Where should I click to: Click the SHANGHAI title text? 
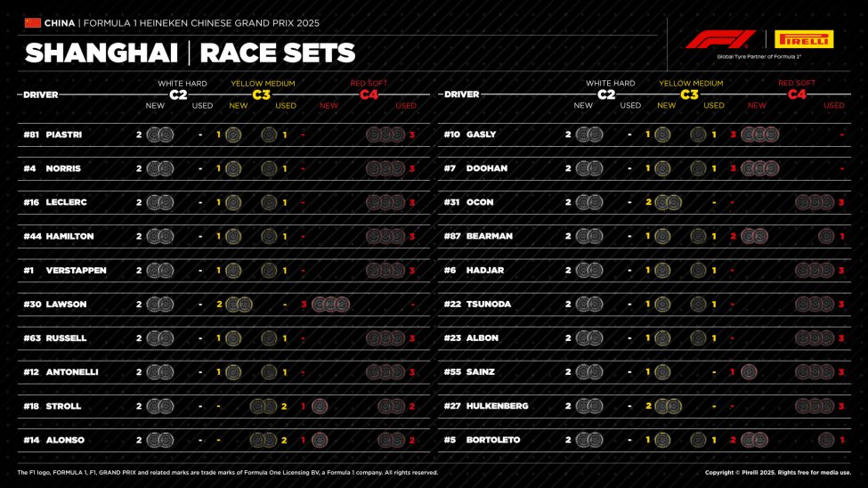(100, 53)
